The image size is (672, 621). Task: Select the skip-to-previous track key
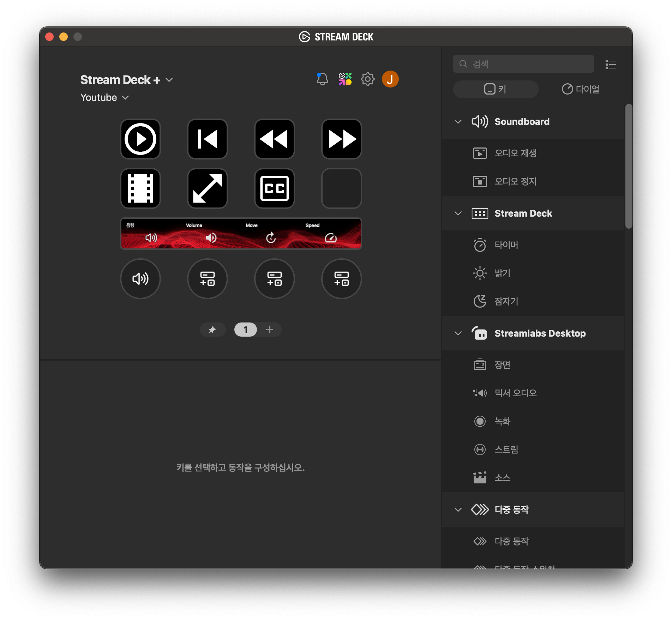tap(207, 139)
